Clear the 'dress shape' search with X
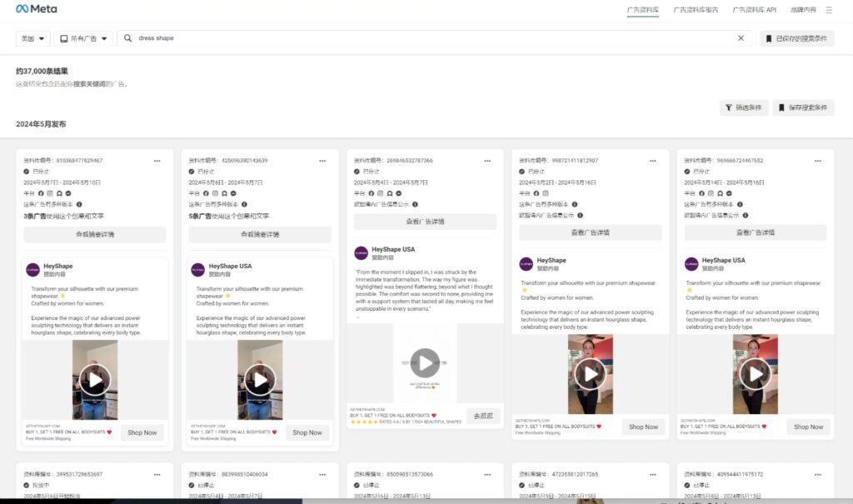 741,38
